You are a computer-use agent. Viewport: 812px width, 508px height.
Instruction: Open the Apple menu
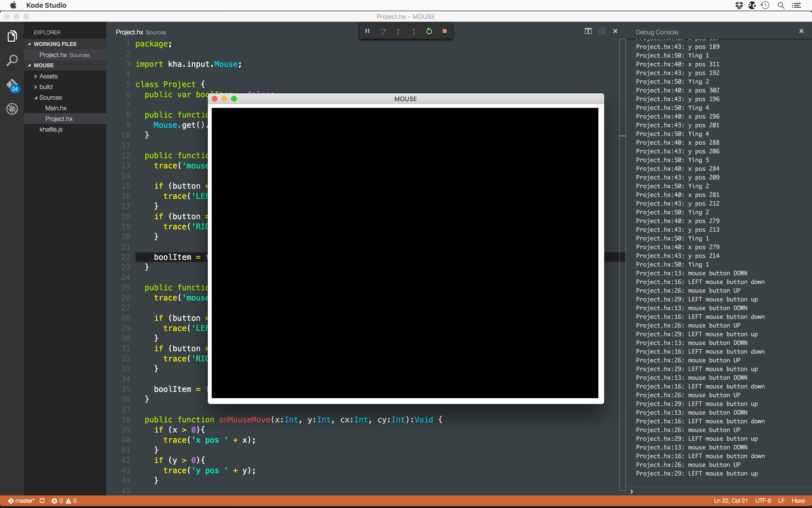pos(13,5)
